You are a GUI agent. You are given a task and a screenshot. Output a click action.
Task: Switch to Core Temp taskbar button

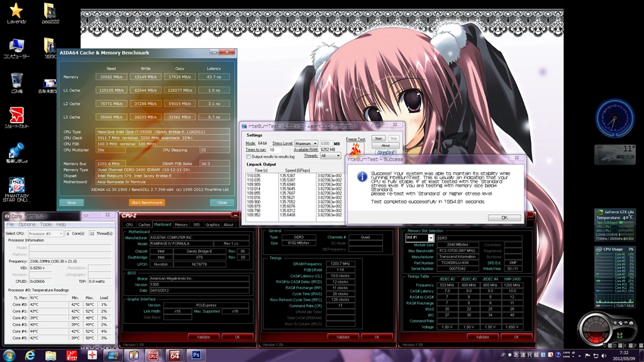[133, 355]
